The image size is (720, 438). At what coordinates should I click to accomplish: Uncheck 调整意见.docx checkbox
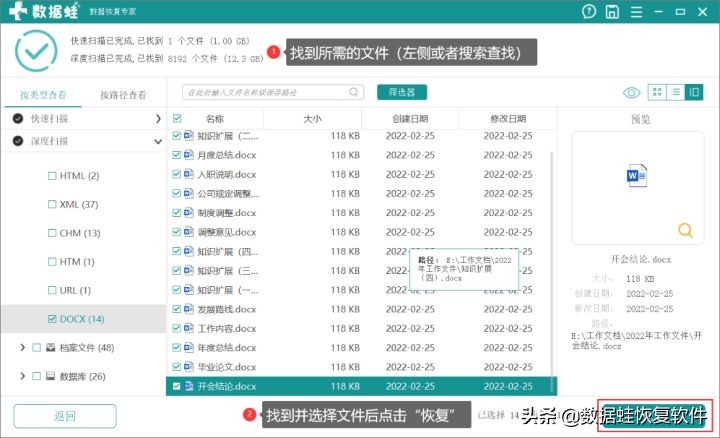(176, 232)
